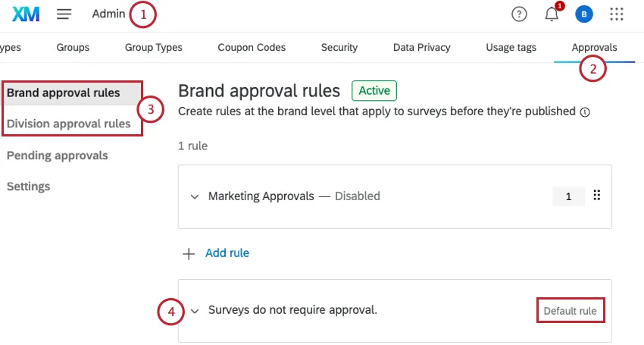The width and height of the screenshot is (644, 345).
Task: Go to the Data Privacy tab
Action: pyautogui.click(x=421, y=47)
